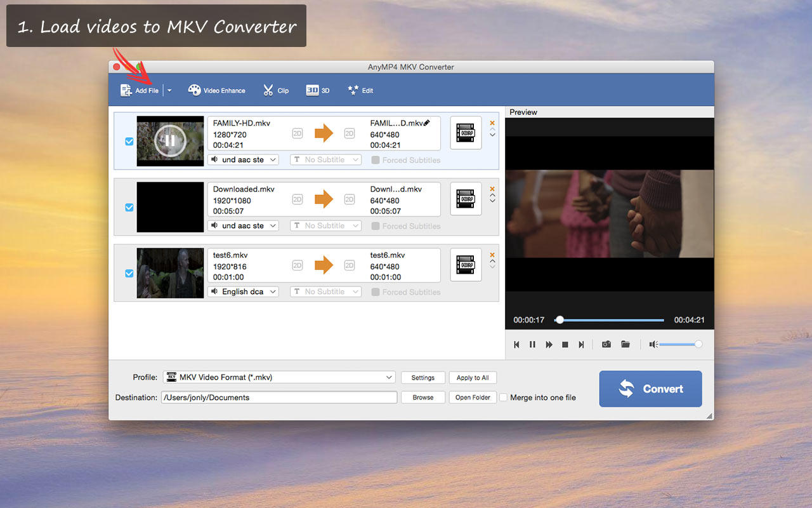Click the Destination path field
The image size is (812, 508).
click(x=279, y=398)
